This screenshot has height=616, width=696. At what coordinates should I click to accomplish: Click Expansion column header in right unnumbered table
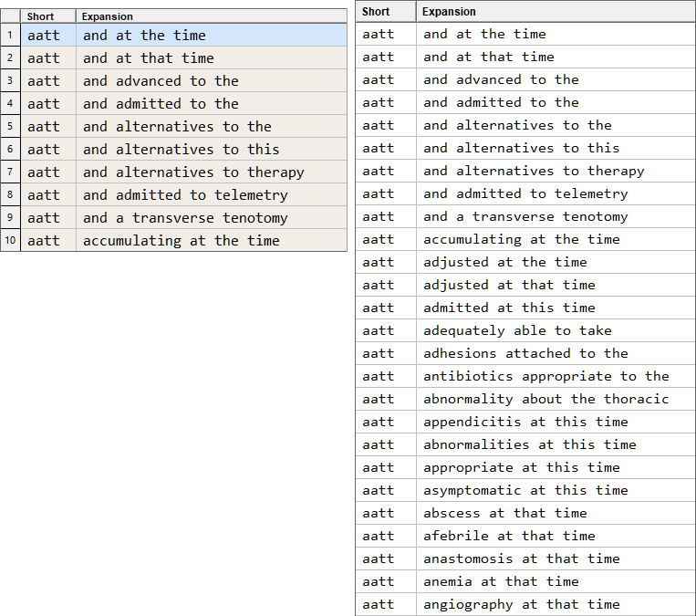[x=555, y=12]
